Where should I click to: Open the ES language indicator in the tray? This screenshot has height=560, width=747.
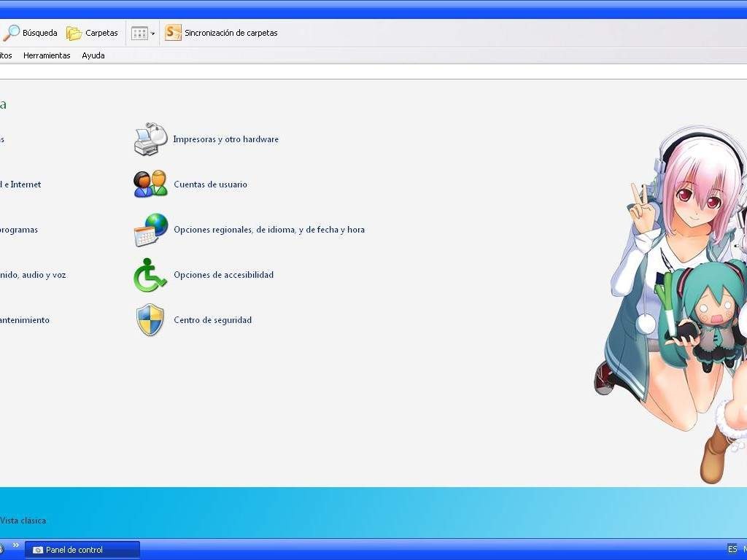coord(732,549)
